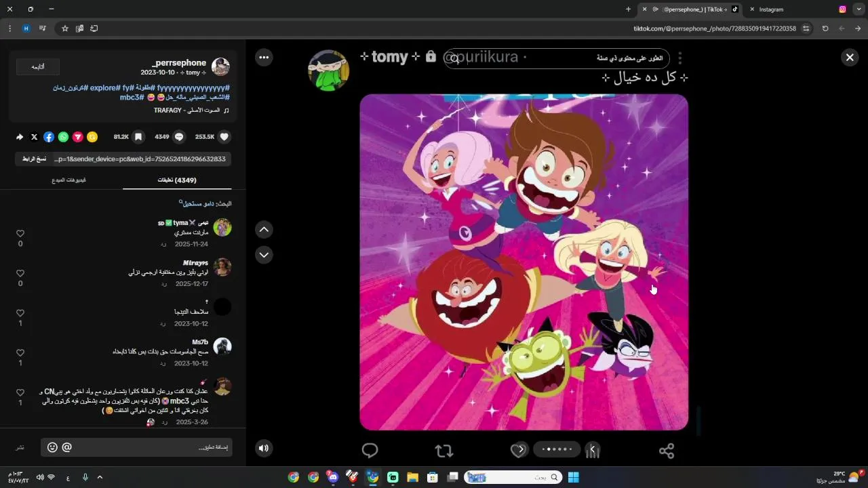Click the yellow repost share icon
The width and height of the screenshot is (868, 488).
point(92,137)
